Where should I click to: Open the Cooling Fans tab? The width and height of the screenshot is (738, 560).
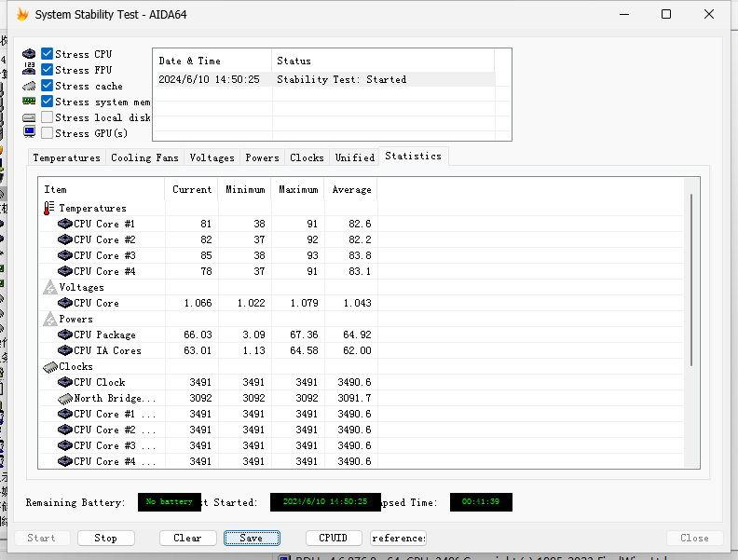pos(145,157)
